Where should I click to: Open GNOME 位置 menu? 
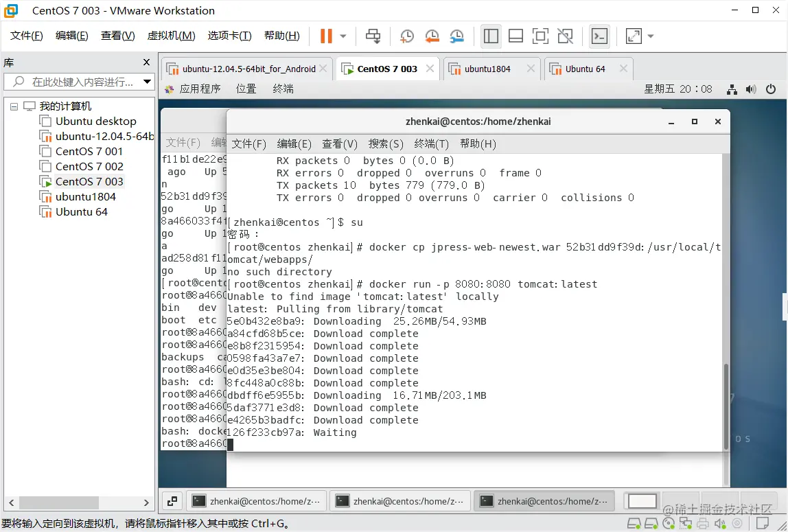[x=246, y=89]
